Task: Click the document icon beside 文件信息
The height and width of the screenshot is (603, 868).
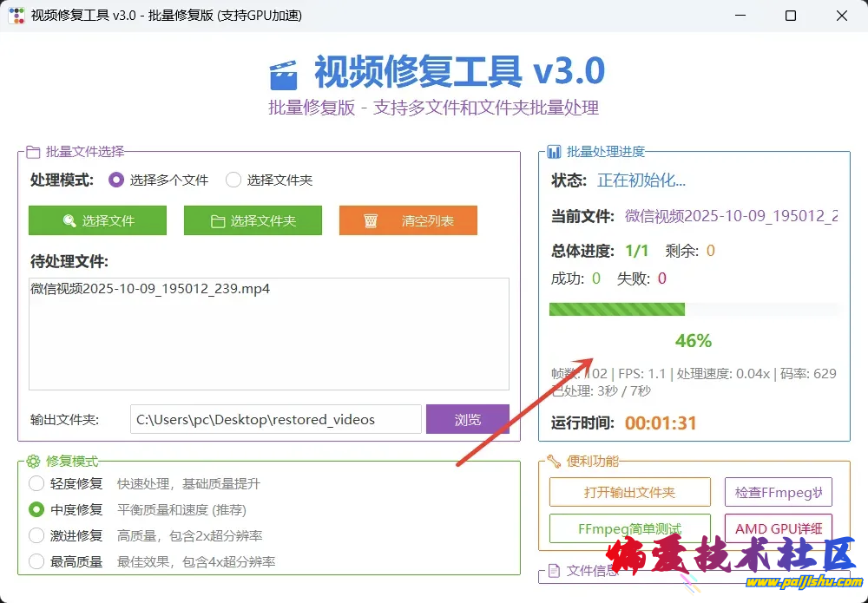Action: click(554, 572)
